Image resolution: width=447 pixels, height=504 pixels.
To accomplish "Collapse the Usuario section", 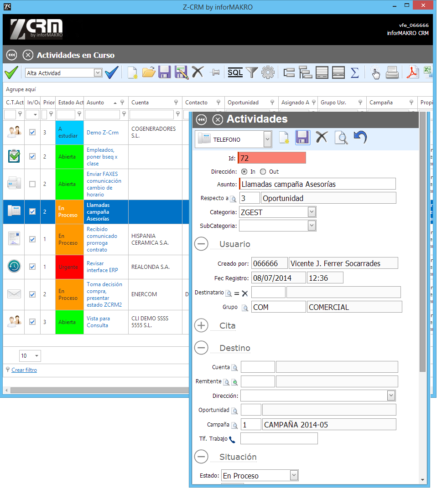I will tap(202, 244).
